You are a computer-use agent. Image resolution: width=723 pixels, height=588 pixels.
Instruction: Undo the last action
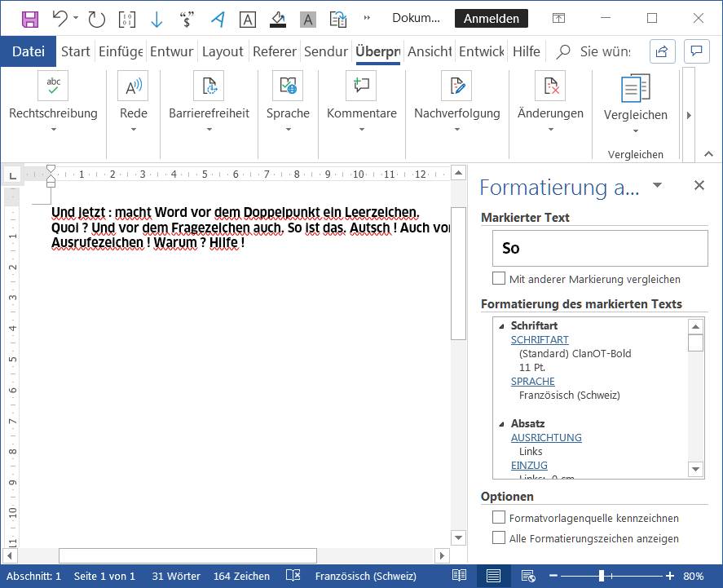(60, 19)
